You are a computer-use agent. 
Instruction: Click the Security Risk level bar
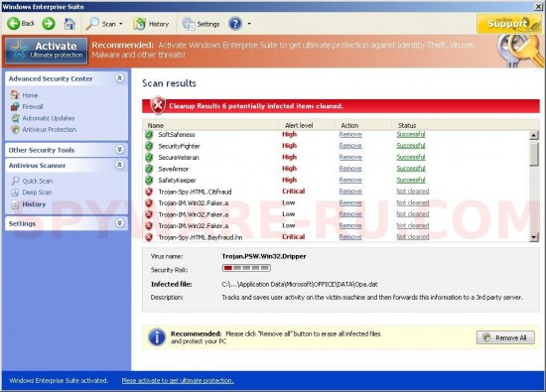pyautogui.click(x=246, y=268)
